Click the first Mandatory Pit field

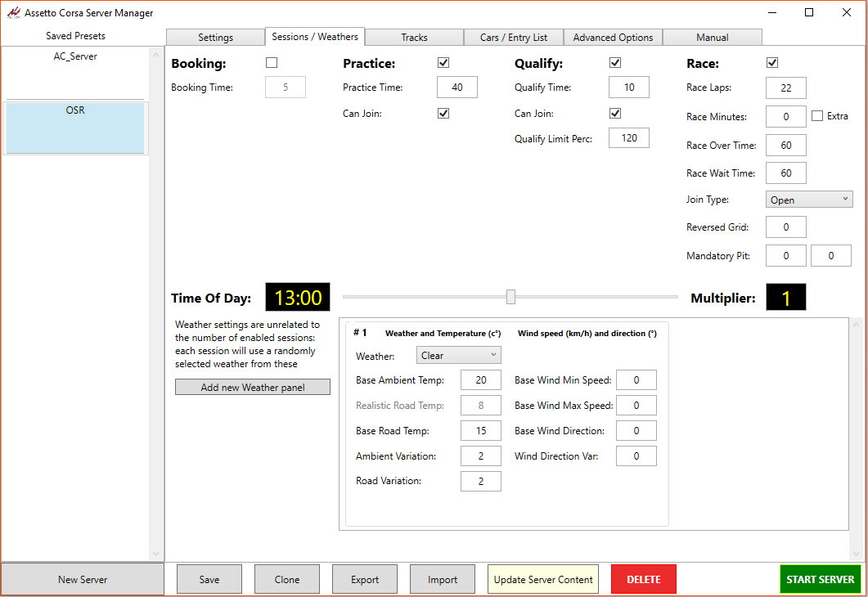tap(786, 256)
